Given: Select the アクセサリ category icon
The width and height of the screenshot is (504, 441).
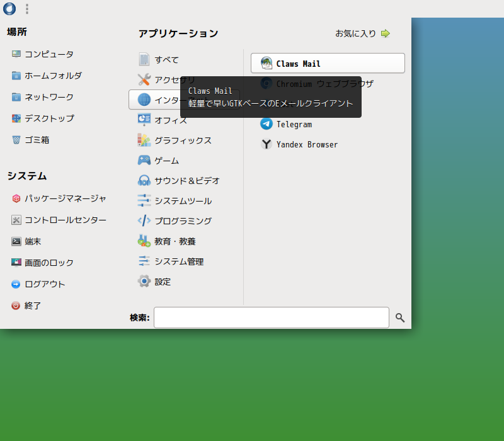Looking at the screenshot, I should 144,80.
